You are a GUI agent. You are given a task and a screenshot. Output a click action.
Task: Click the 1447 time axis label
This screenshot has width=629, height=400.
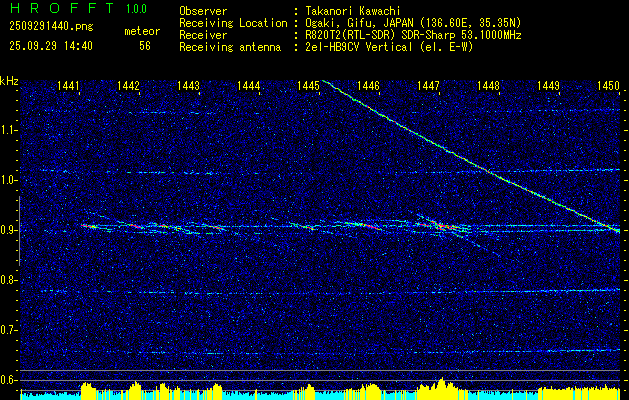pos(428,85)
